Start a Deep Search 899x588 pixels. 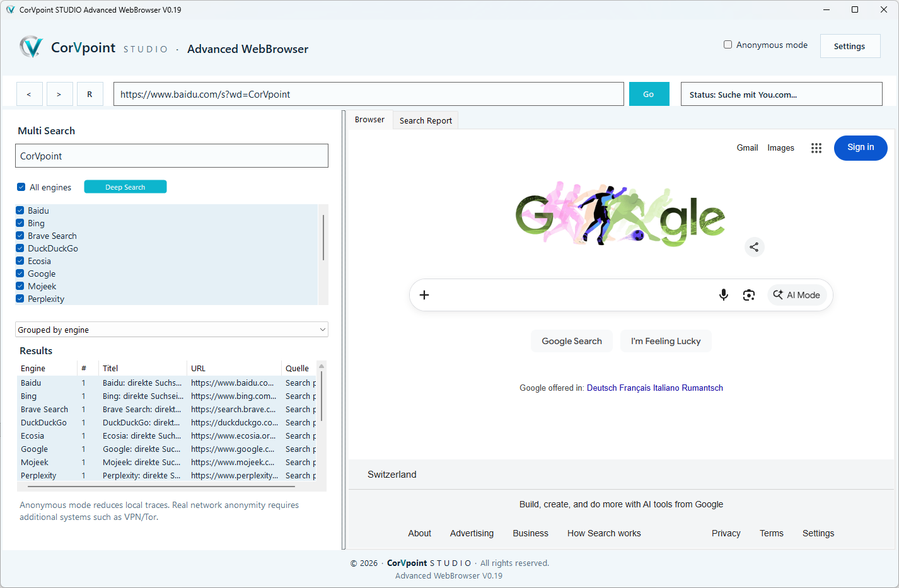tap(125, 187)
